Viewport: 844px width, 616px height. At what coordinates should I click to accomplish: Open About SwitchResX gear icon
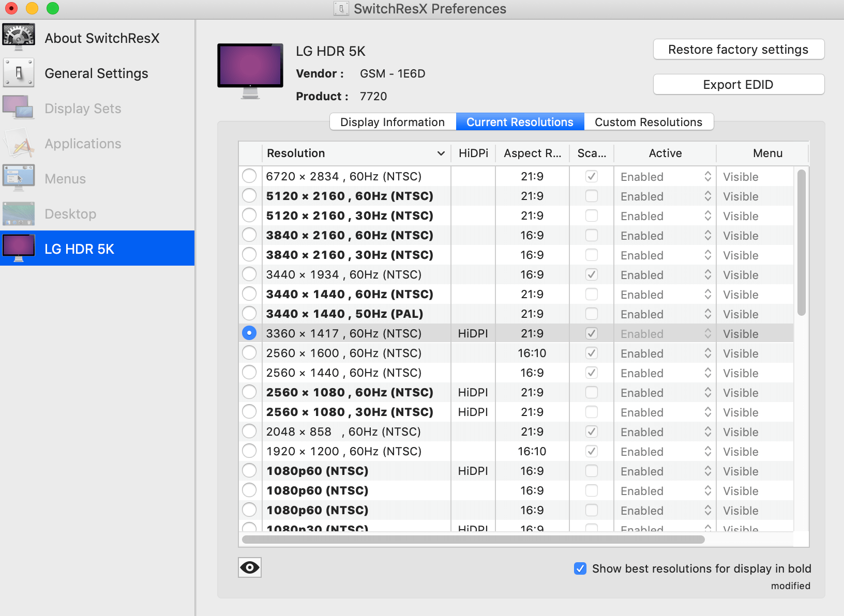19,38
